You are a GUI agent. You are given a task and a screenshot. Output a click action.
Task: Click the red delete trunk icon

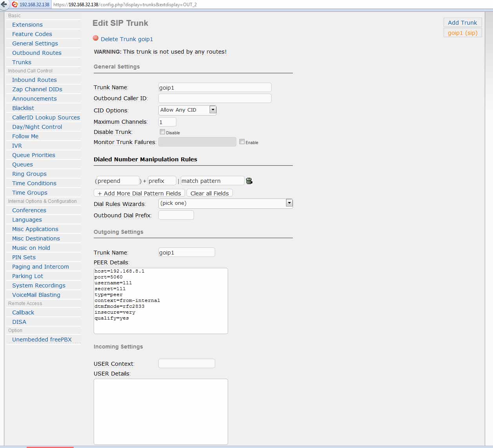pos(96,38)
